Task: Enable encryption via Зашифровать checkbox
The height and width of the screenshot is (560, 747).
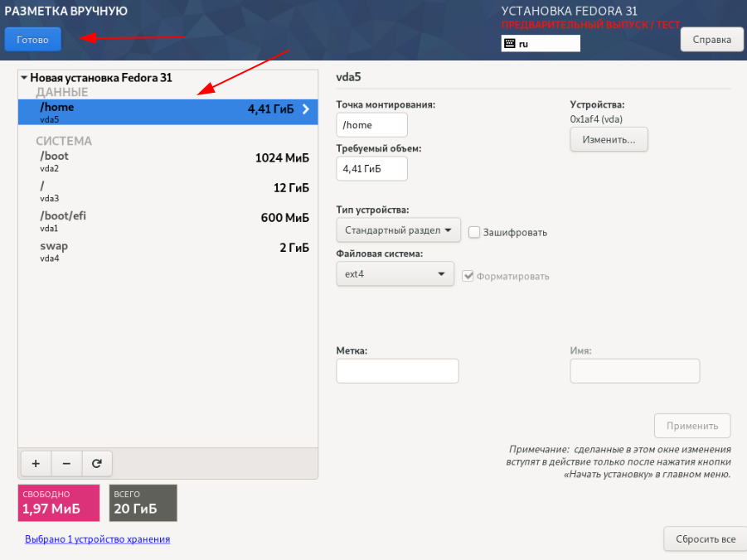Action: 474,233
